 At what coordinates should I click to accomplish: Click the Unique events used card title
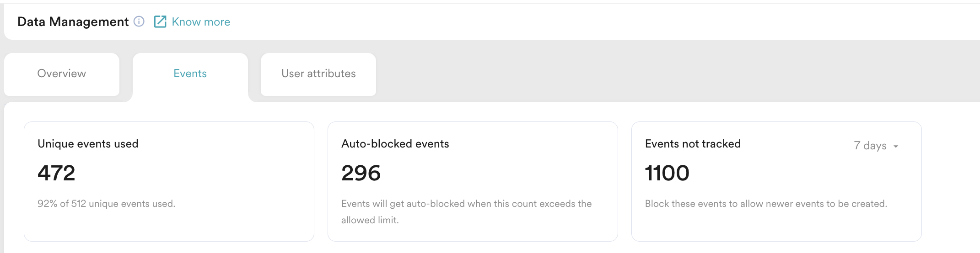pos(88,144)
